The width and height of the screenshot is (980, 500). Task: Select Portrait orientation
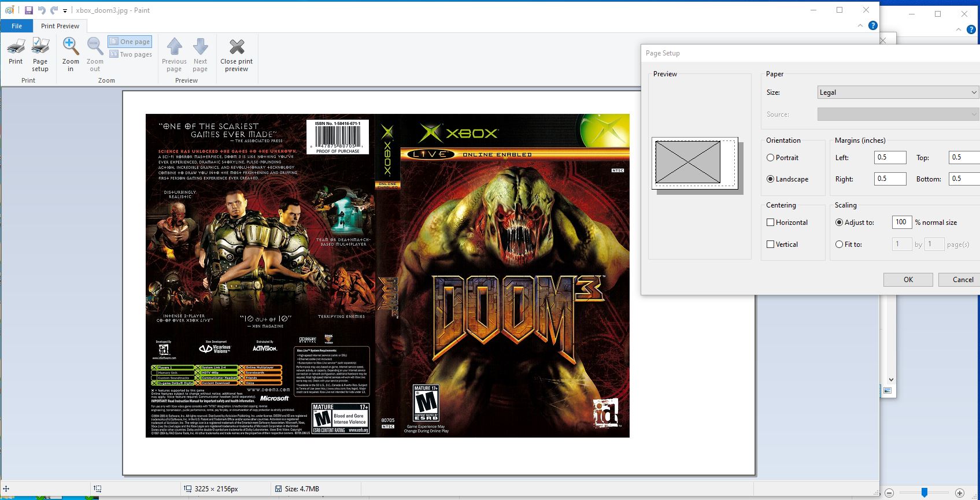pos(782,157)
